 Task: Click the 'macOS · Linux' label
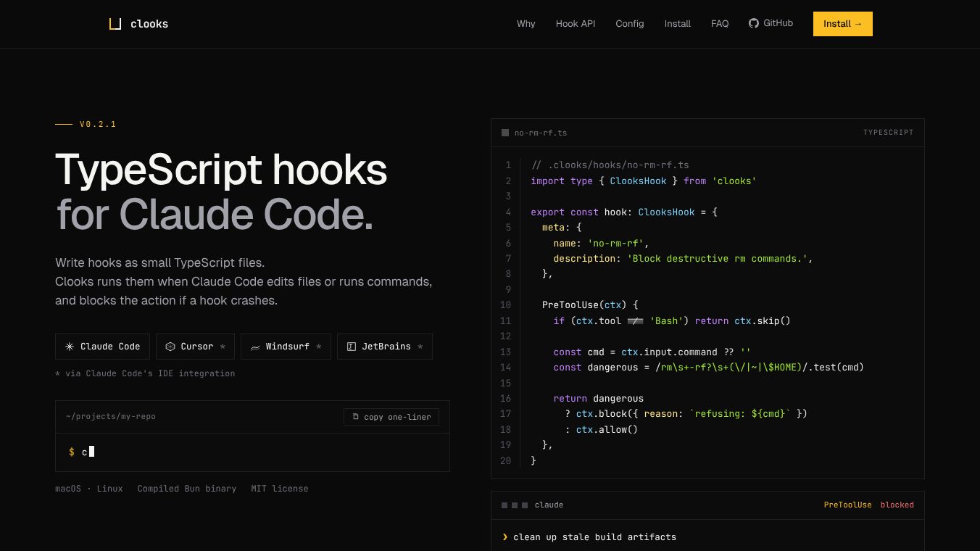89,489
